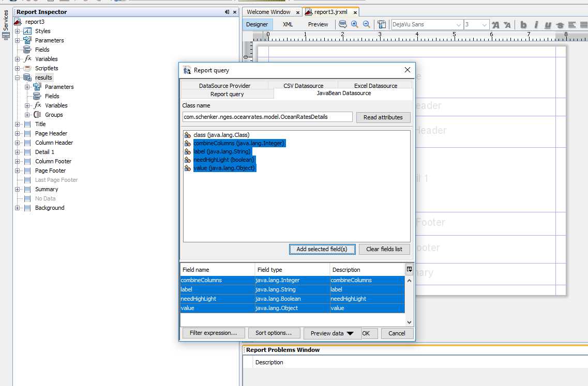Expand the Styles tree node
Screen dimensions: 588x386
pyautogui.click(x=17, y=31)
